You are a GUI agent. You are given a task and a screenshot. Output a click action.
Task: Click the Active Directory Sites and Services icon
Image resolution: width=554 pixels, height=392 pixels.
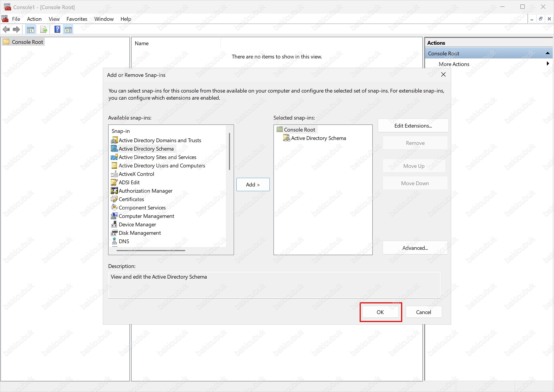[x=114, y=157]
